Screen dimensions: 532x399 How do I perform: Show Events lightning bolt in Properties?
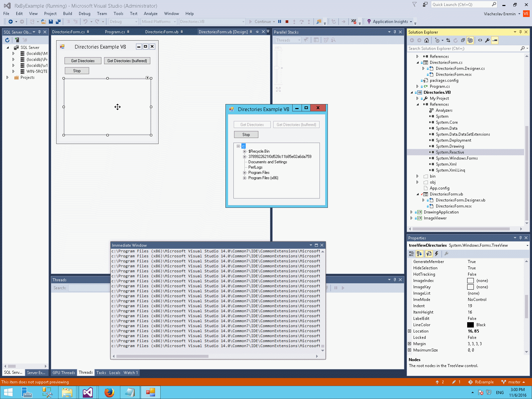pos(437,254)
